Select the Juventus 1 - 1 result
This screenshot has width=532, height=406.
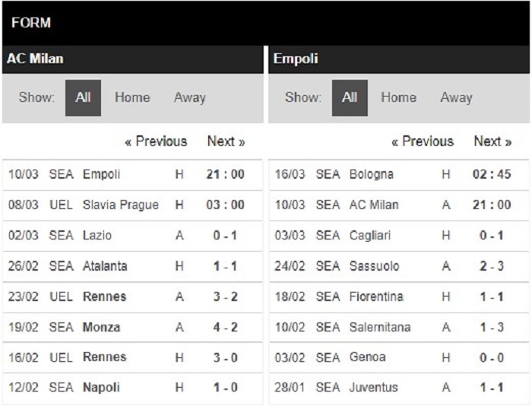coord(399,388)
